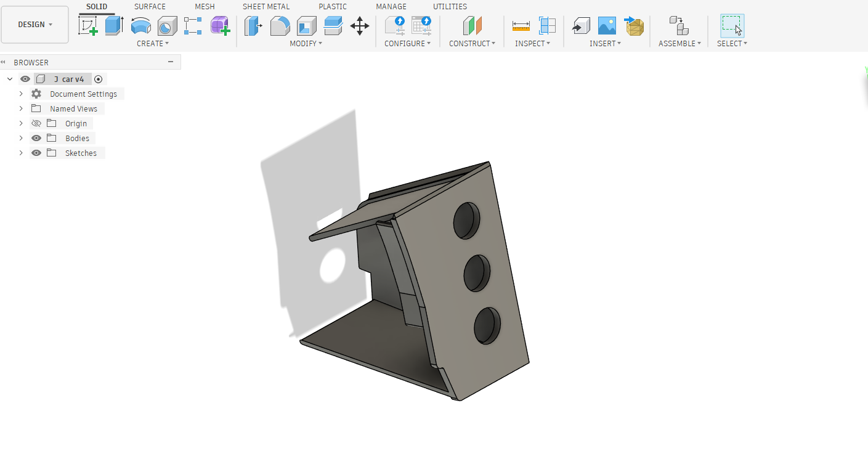Switch to the SURFACE tab
Image resolution: width=868 pixels, height=472 pixels.
150,7
